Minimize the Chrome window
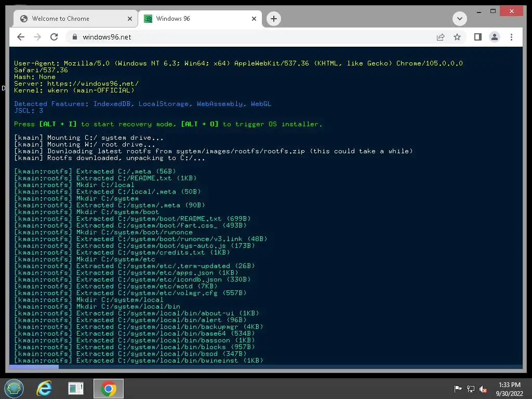Screen dimensions: 532x399 click(478, 12)
